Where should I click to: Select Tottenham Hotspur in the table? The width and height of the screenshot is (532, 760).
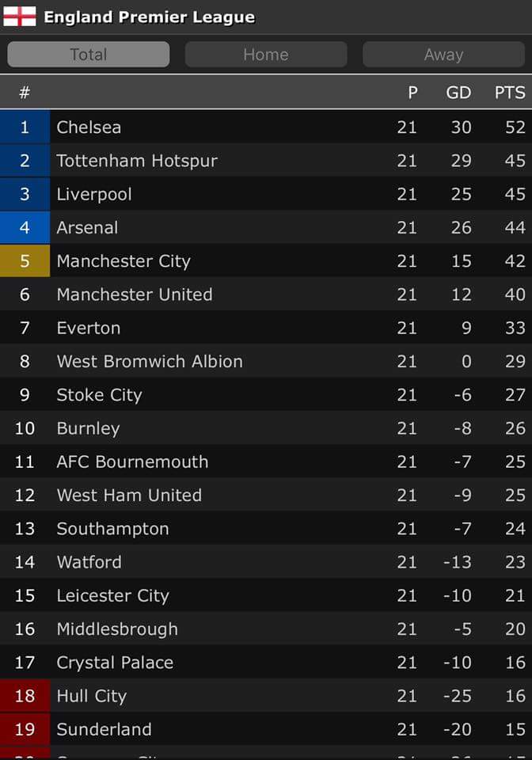[x=137, y=161]
